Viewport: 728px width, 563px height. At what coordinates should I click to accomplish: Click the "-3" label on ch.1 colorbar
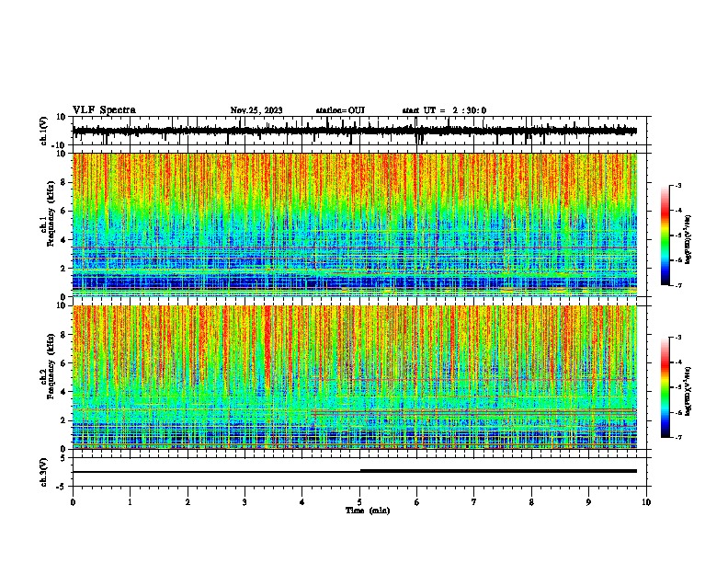pos(678,185)
